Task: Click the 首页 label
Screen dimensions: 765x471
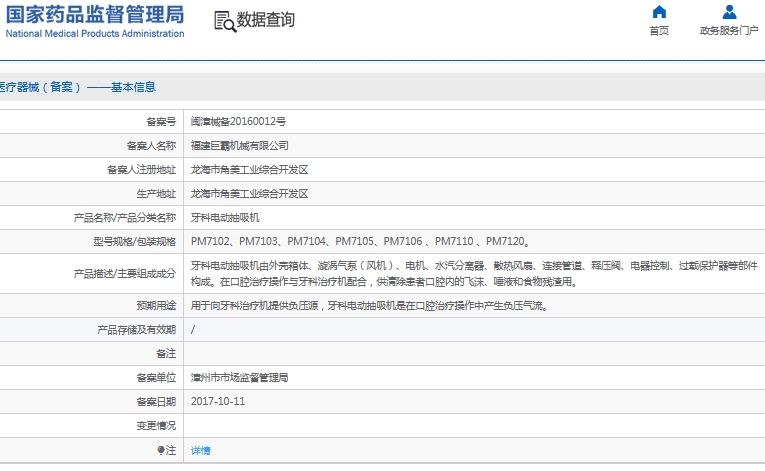Action: [x=659, y=31]
